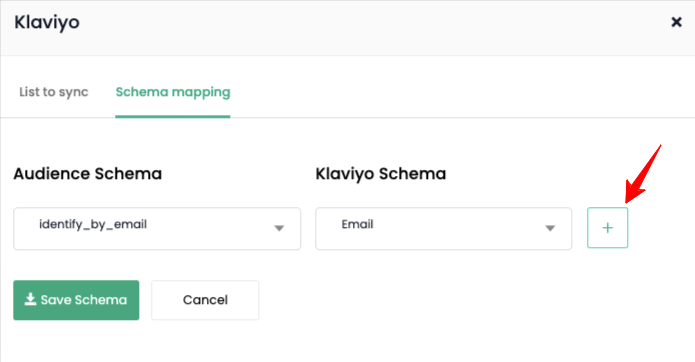Screen dimensions: 695x362
Task: Switch to the List to sync tab
Action: [x=54, y=92]
